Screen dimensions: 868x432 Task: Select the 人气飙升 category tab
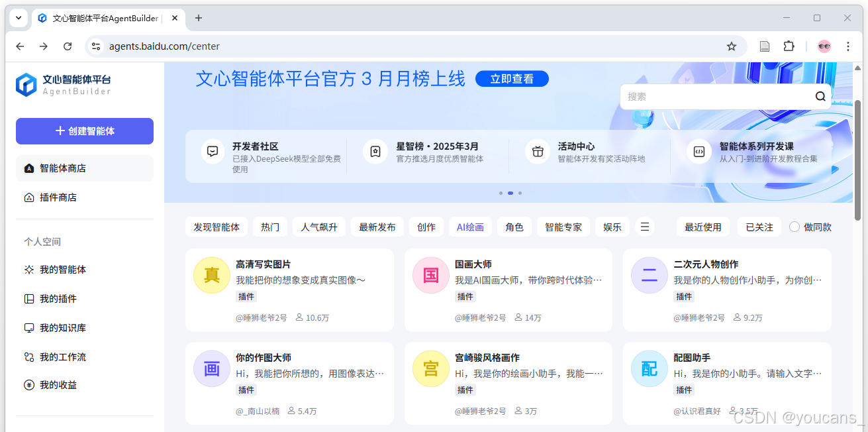319,227
